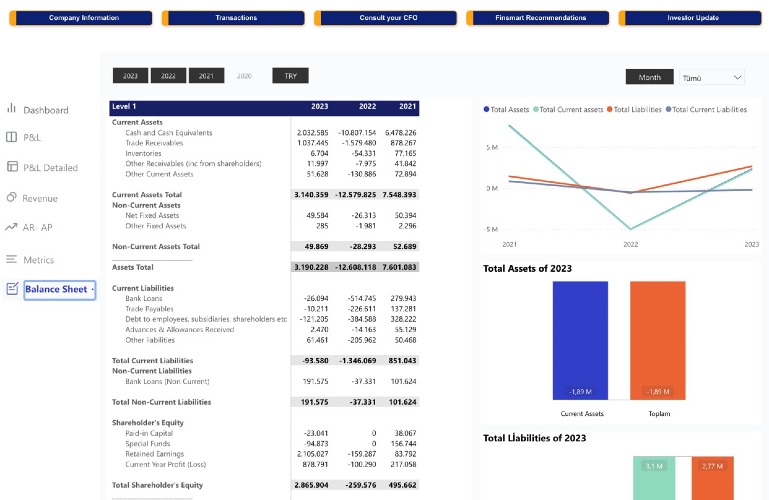
Task: Click the 2.865.904 equity total value
Action: [x=311, y=485]
